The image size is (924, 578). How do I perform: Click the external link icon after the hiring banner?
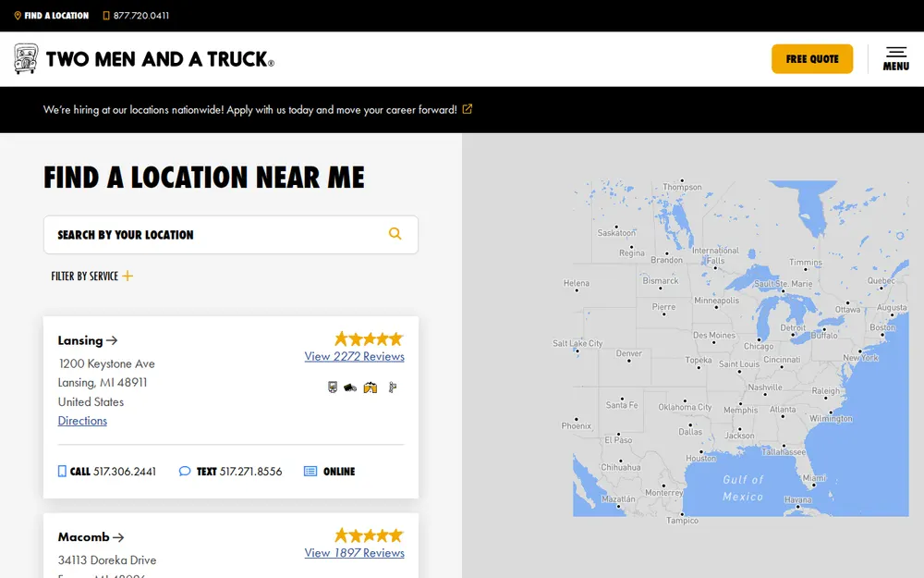pos(468,109)
